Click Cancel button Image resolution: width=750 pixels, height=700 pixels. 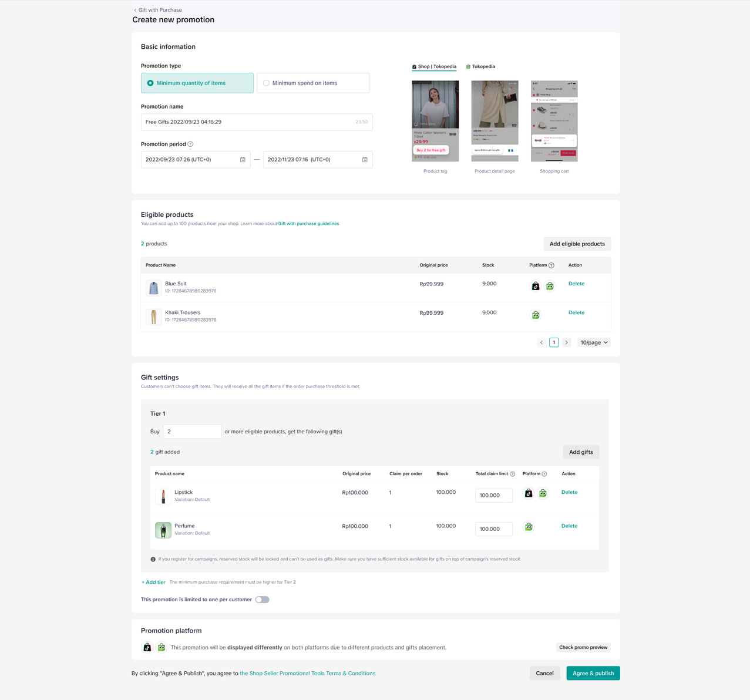[544, 674]
